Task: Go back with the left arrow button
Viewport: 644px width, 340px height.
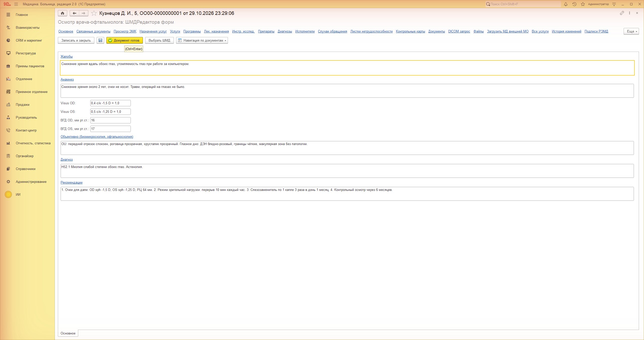Action: click(x=74, y=13)
